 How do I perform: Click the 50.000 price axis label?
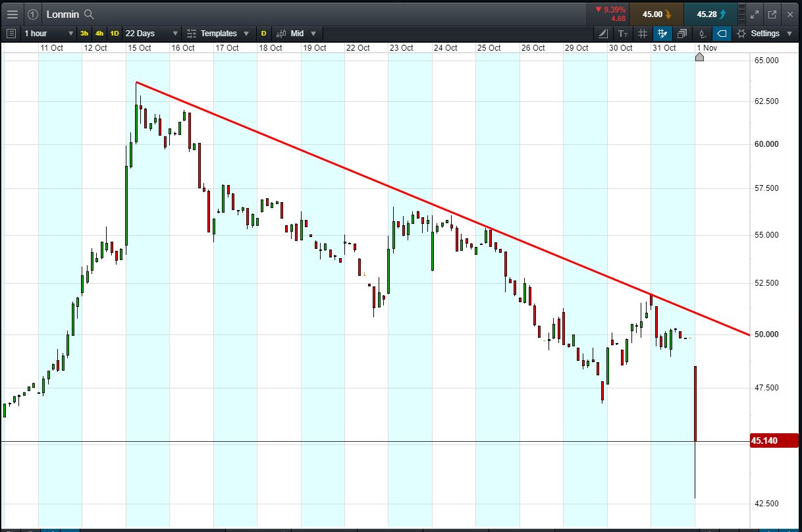(766, 334)
